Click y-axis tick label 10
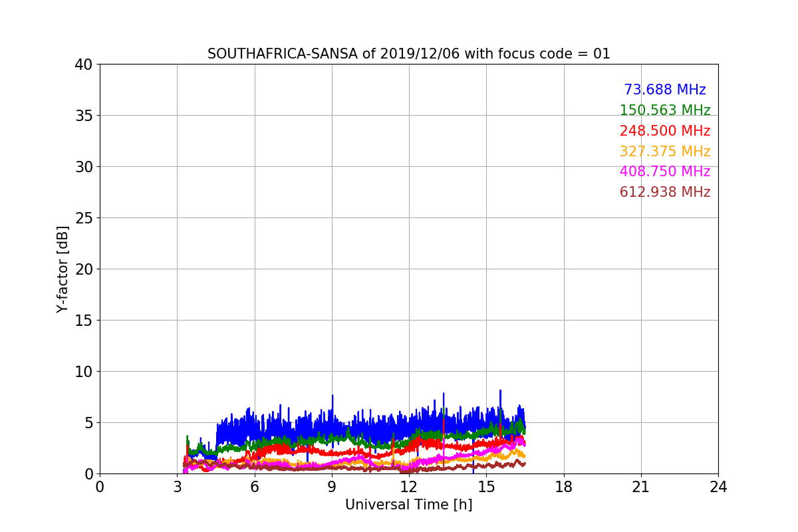The height and width of the screenshot is (532, 798). tap(84, 372)
